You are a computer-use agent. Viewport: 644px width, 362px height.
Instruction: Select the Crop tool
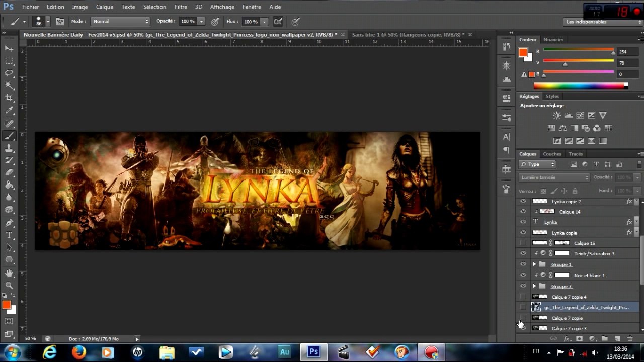point(9,98)
